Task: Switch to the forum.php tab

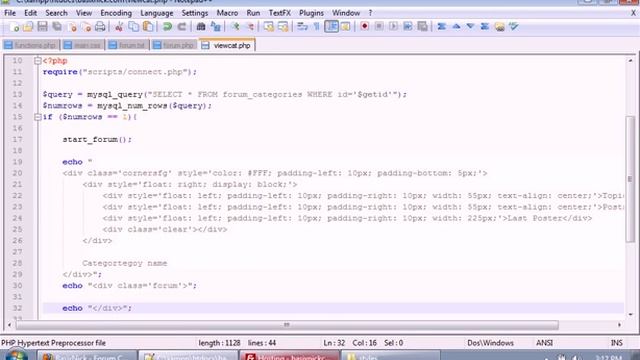Action: click(x=174, y=45)
